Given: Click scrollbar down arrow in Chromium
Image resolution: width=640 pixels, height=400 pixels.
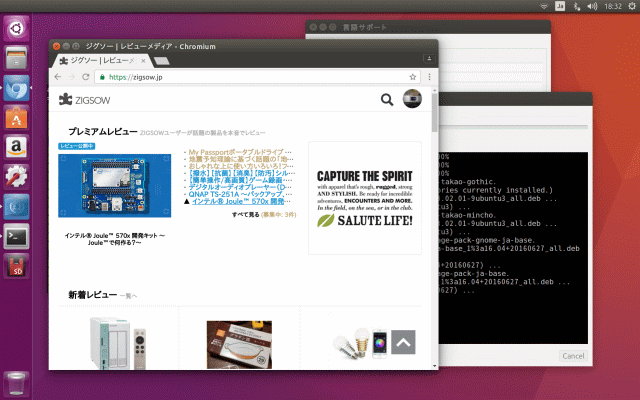Looking at the screenshot, I should point(434,366).
